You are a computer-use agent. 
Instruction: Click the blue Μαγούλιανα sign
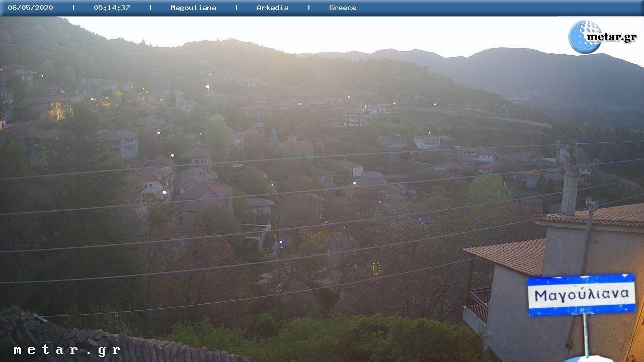(x=581, y=295)
